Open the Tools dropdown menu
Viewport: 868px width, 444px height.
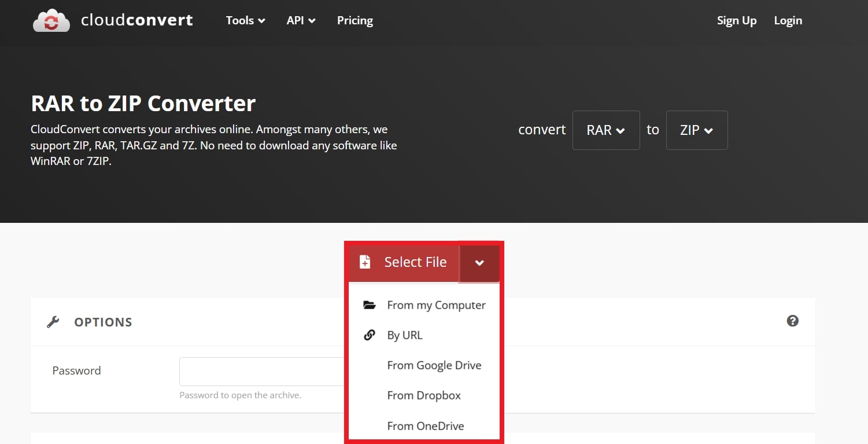point(246,20)
